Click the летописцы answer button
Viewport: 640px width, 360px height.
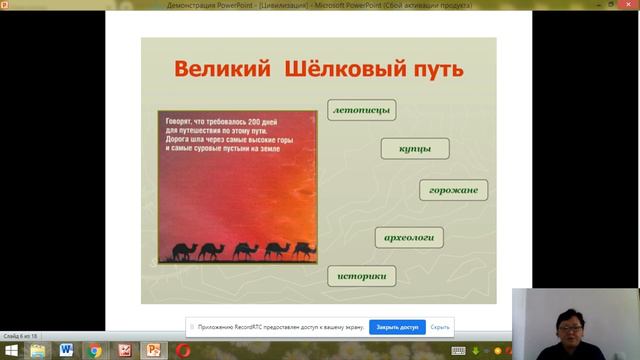(362, 110)
